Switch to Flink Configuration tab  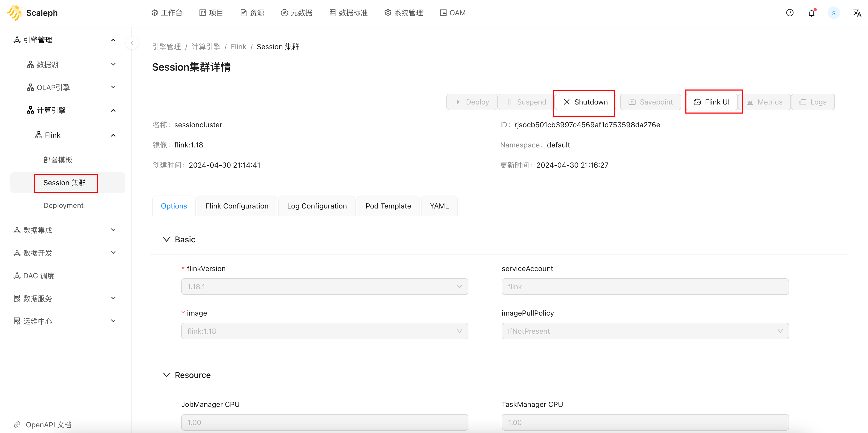coord(237,206)
